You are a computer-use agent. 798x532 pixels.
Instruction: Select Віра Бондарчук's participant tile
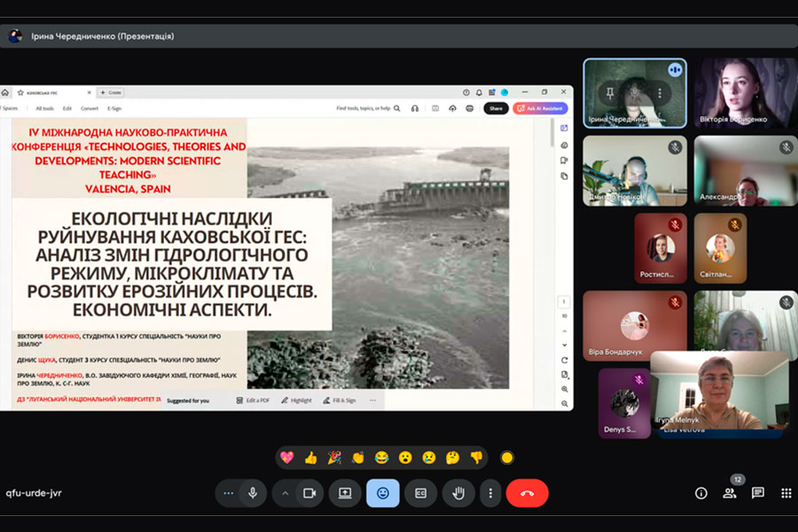click(635, 325)
